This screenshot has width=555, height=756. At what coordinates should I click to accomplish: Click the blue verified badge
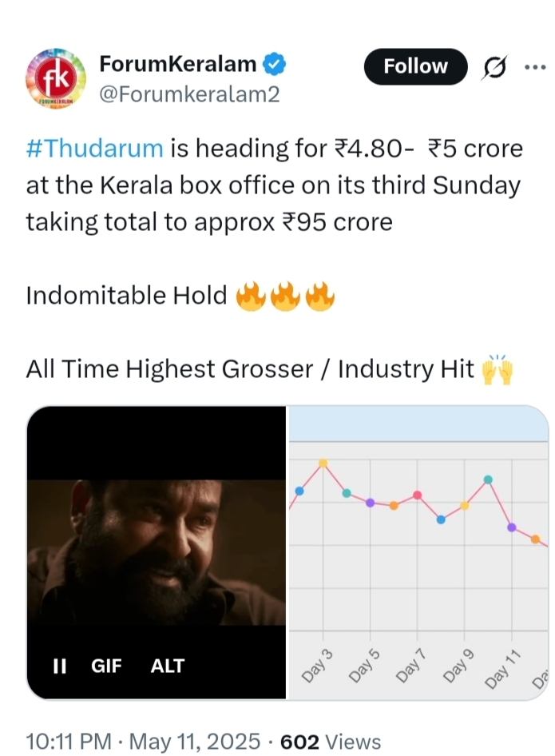pyautogui.click(x=275, y=65)
